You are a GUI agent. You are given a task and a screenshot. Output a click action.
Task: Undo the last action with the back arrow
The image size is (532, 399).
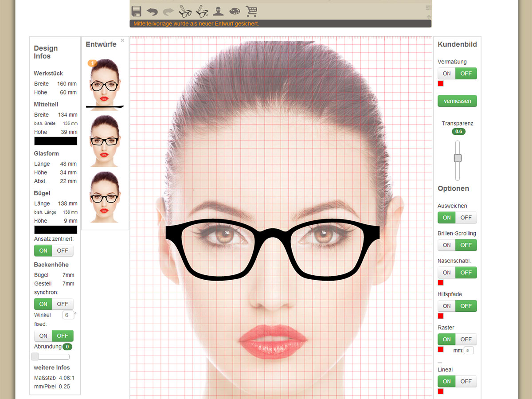[152, 11]
